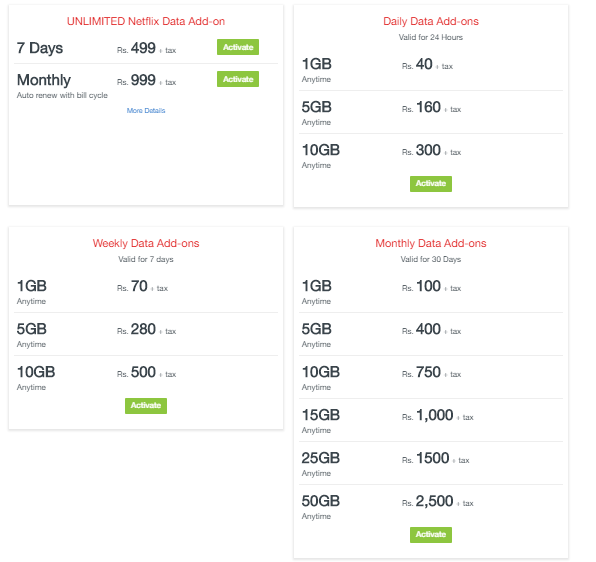Click Activate under Monthly Data Add-ons
The image size is (596, 562).
(431, 535)
